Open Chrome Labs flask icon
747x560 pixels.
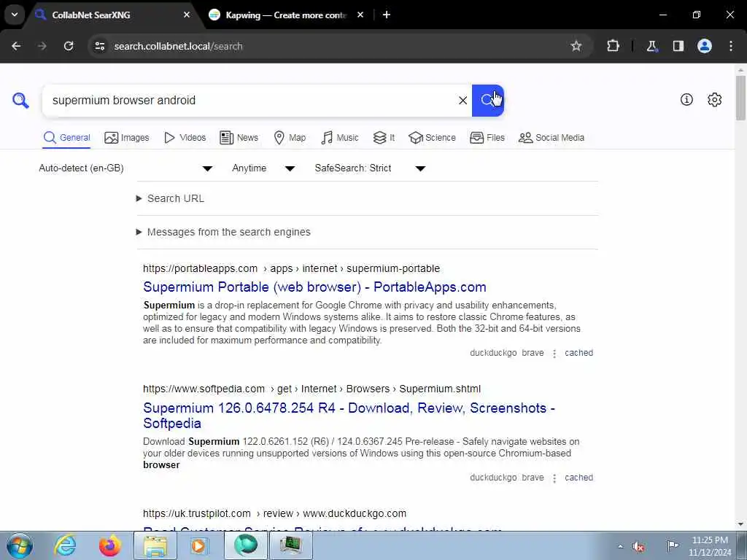651,46
